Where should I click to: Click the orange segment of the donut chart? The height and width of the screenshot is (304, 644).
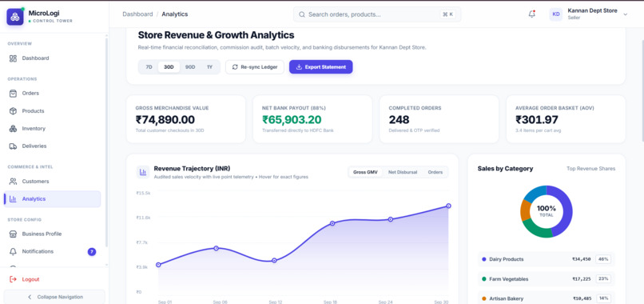click(525, 210)
